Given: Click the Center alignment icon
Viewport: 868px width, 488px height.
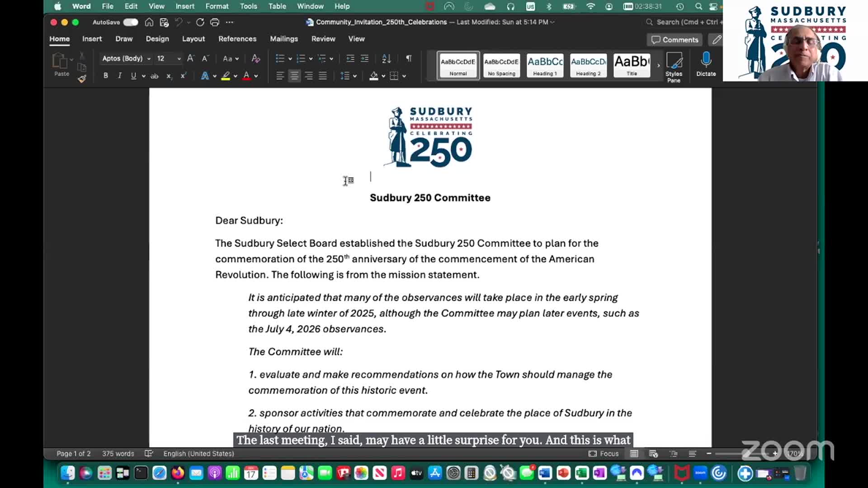Looking at the screenshot, I should pos(294,76).
